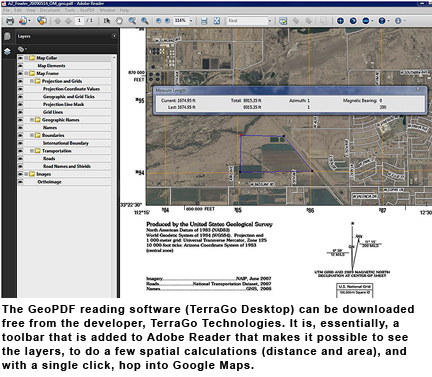Screen dimensions: 432x377
Task: Open the Edit menu
Action: (18, 10)
